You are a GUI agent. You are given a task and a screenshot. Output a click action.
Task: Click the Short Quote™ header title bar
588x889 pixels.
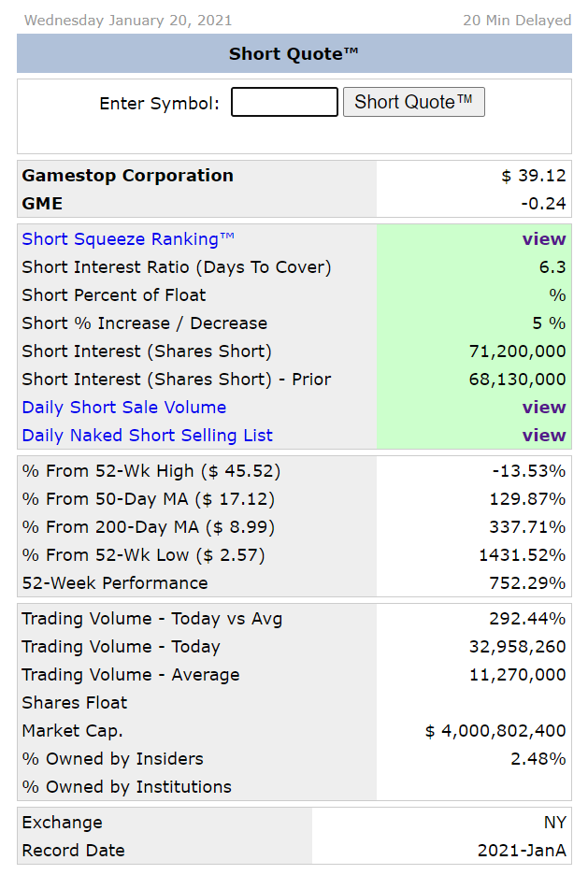pyautogui.click(x=294, y=54)
